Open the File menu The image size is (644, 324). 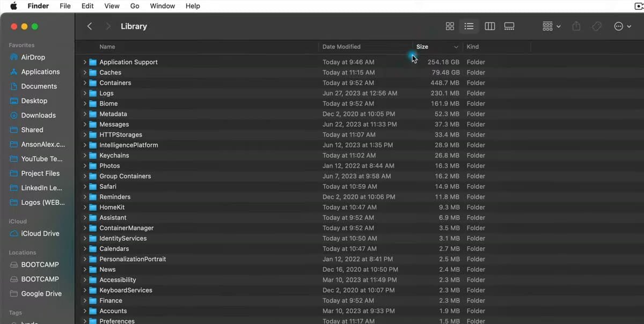pos(65,6)
